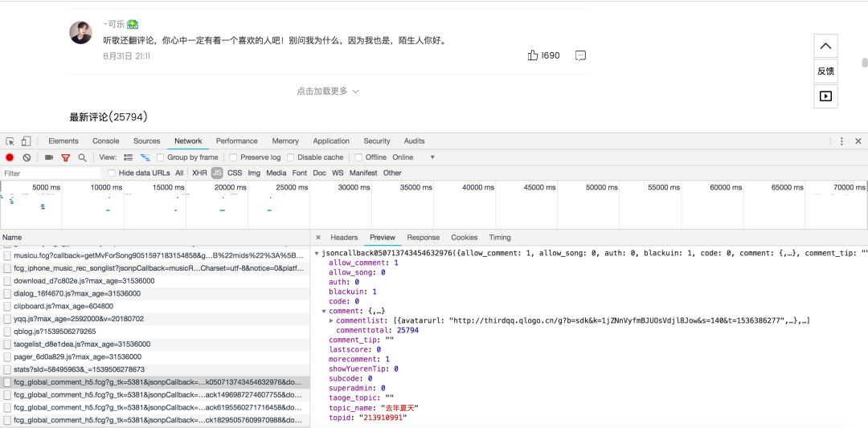Enable Preserve log checkbox
Viewport: 868px width, 428px height.
coord(234,157)
